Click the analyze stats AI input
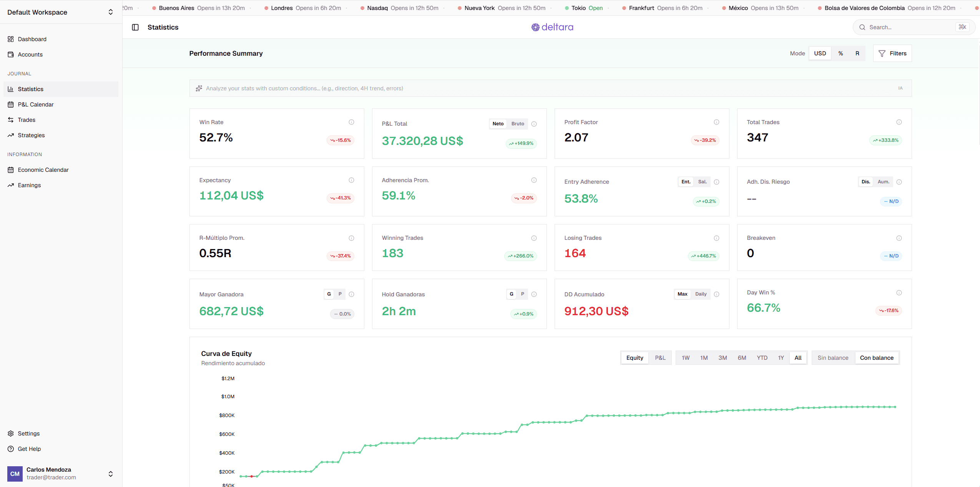The height and width of the screenshot is (487, 980). click(550, 88)
